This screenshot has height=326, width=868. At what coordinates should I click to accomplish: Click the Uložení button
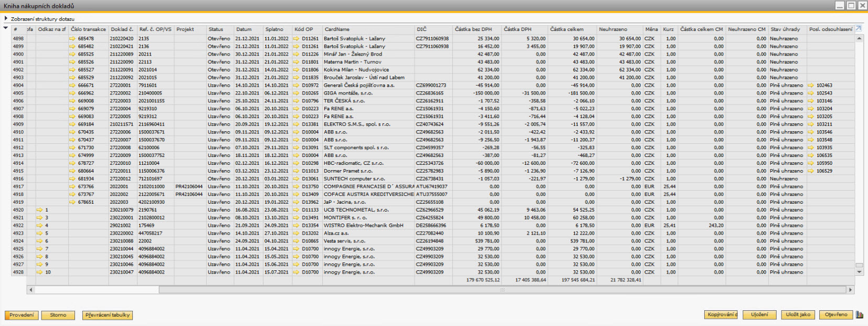[759, 315]
